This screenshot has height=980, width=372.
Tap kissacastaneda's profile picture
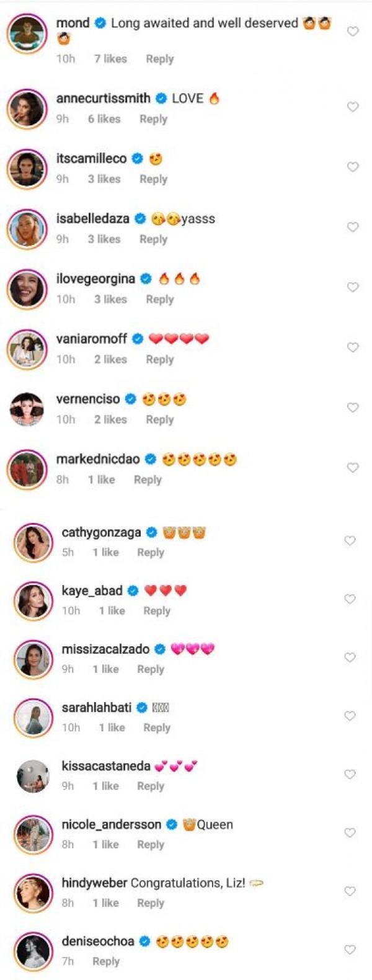tap(33, 776)
